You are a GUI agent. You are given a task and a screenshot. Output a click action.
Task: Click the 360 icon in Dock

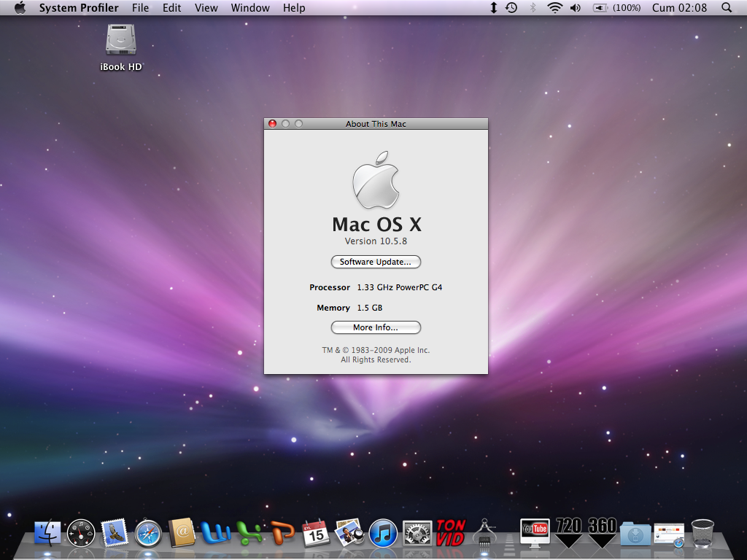pyautogui.click(x=602, y=532)
